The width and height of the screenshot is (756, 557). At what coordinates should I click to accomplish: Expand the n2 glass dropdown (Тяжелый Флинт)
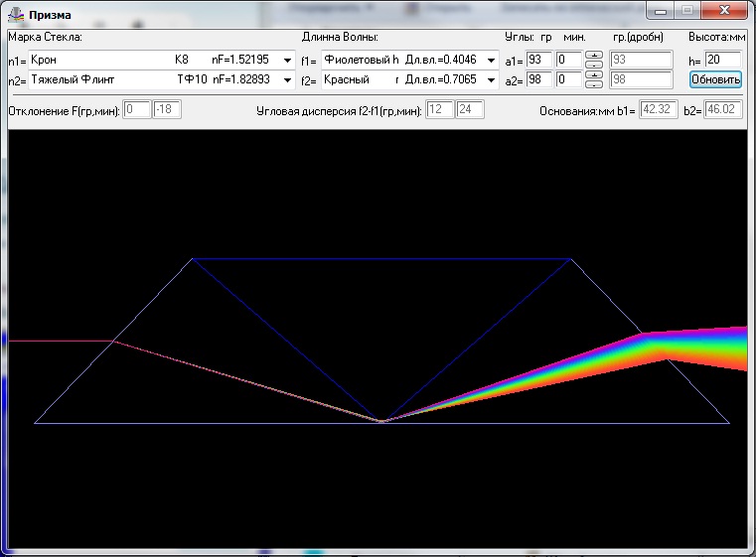[287, 79]
